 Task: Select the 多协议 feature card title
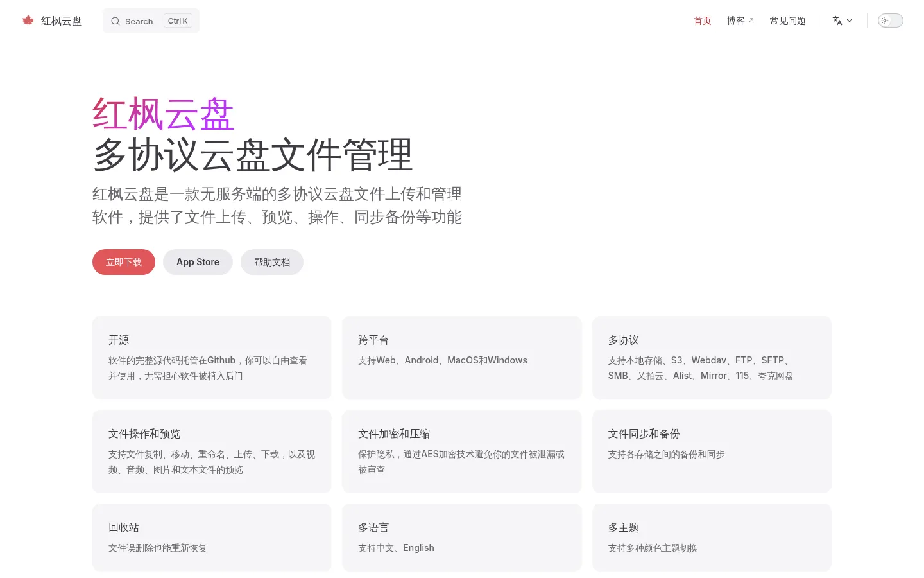click(x=624, y=340)
